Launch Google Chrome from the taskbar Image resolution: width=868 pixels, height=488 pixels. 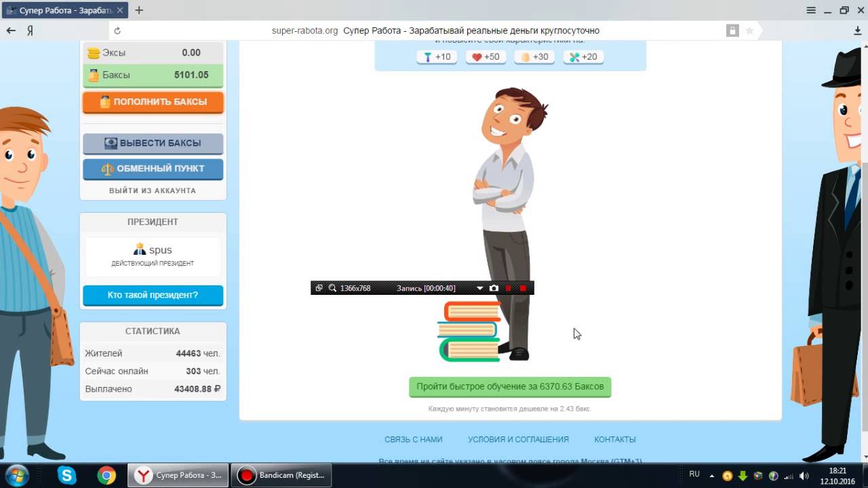click(106, 475)
